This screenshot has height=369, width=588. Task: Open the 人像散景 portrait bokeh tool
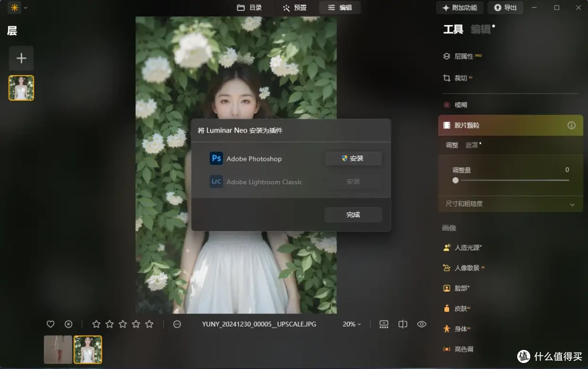463,268
